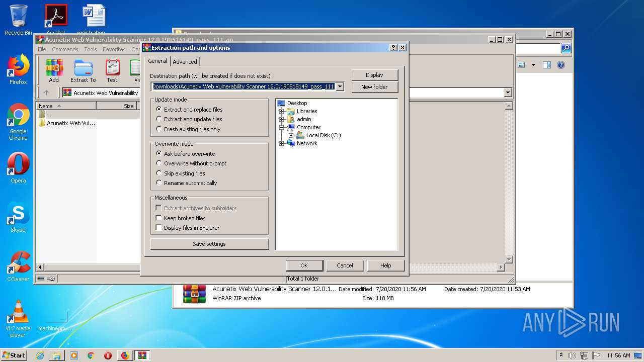Click Windows Media Player taskbar icon

coord(74,355)
